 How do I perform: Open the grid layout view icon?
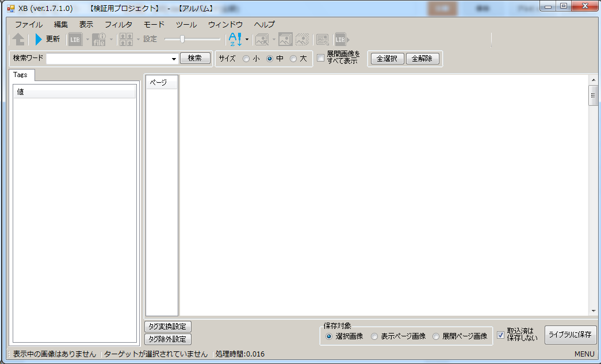[127, 39]
